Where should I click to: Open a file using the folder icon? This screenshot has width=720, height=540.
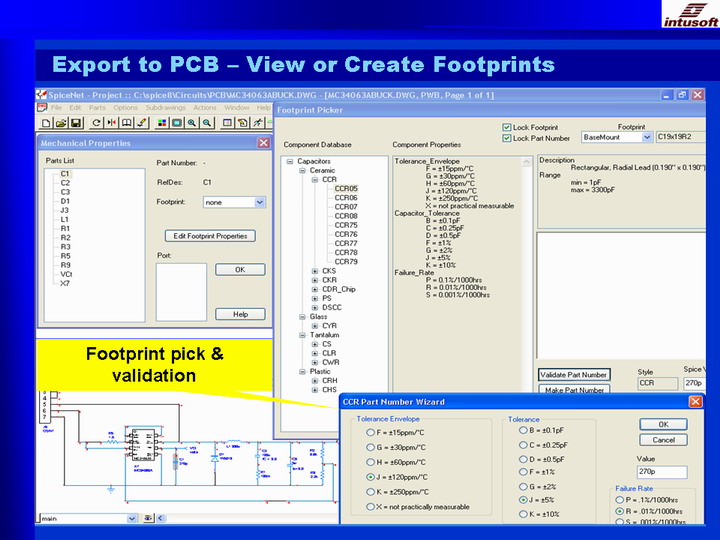[61, 123]
